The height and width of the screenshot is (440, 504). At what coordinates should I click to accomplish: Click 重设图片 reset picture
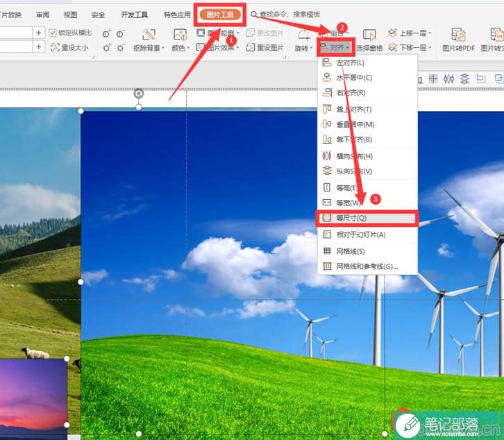(x=265, y=48)
